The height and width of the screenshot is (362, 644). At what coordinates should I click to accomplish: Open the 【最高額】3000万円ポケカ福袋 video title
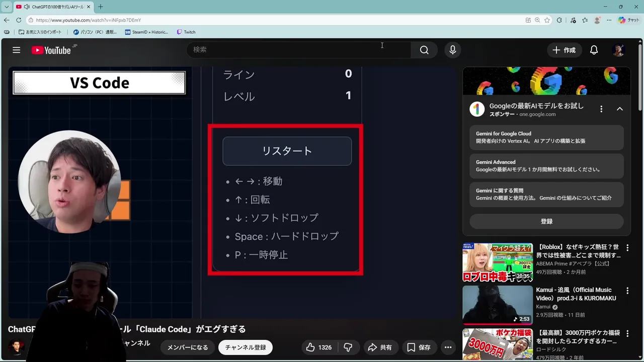[578, 337]
